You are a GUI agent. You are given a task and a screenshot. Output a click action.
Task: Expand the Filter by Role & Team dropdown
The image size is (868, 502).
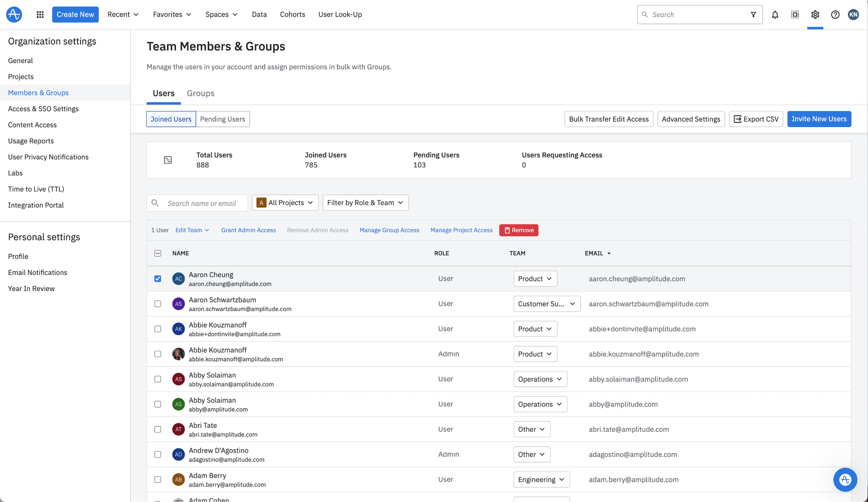tap(365, 202)
